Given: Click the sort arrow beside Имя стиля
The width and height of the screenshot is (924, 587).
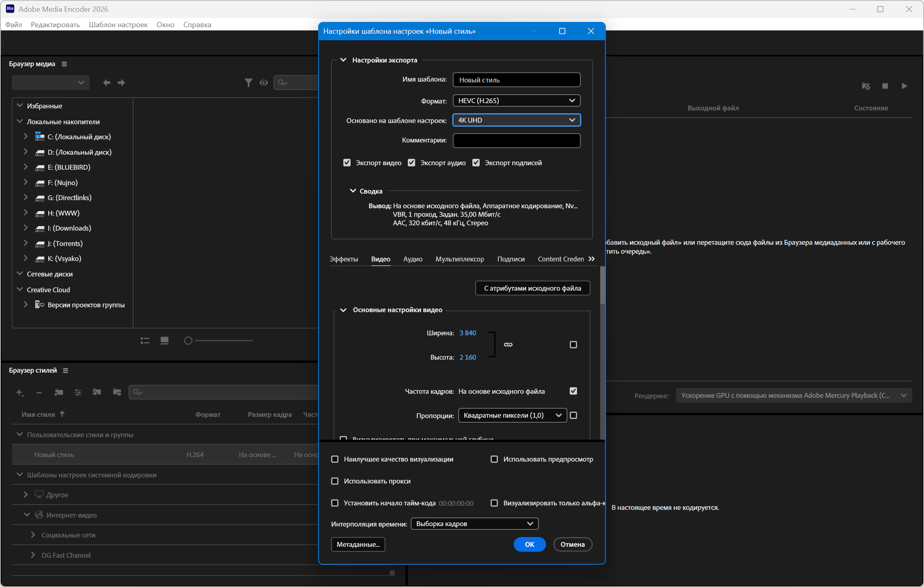Looking at the screenshot, I should (x=62, y=414).
